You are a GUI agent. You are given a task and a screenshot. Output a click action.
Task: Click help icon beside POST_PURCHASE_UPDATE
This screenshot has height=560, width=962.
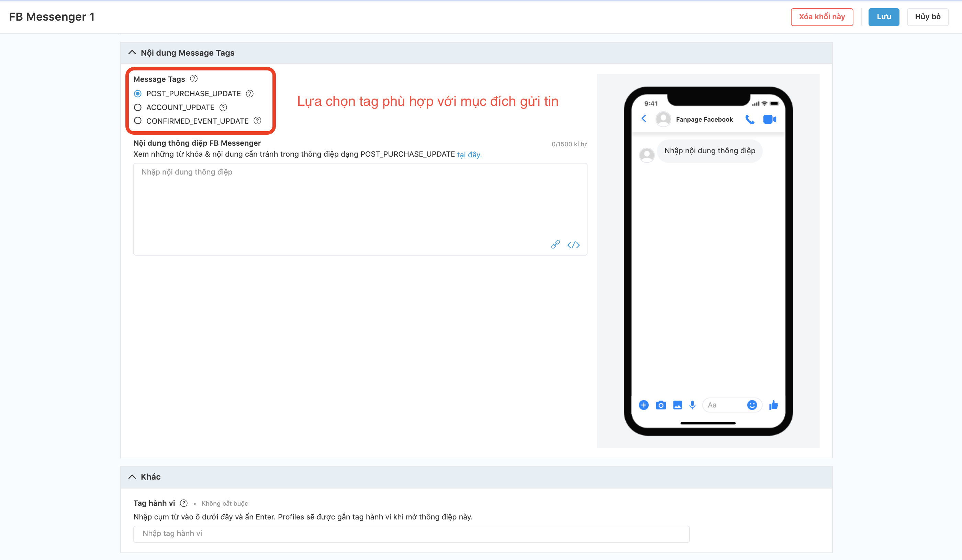point(250,93)
